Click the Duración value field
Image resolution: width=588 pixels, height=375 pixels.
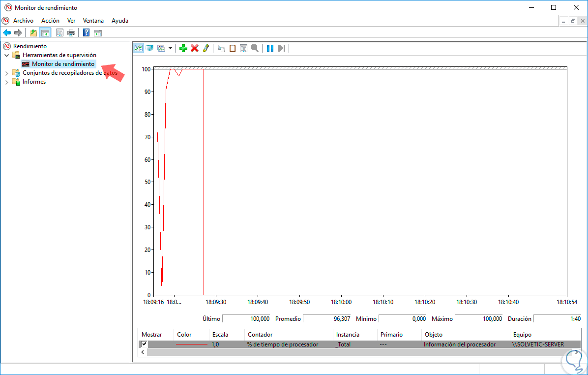click(x=558, y=319)
